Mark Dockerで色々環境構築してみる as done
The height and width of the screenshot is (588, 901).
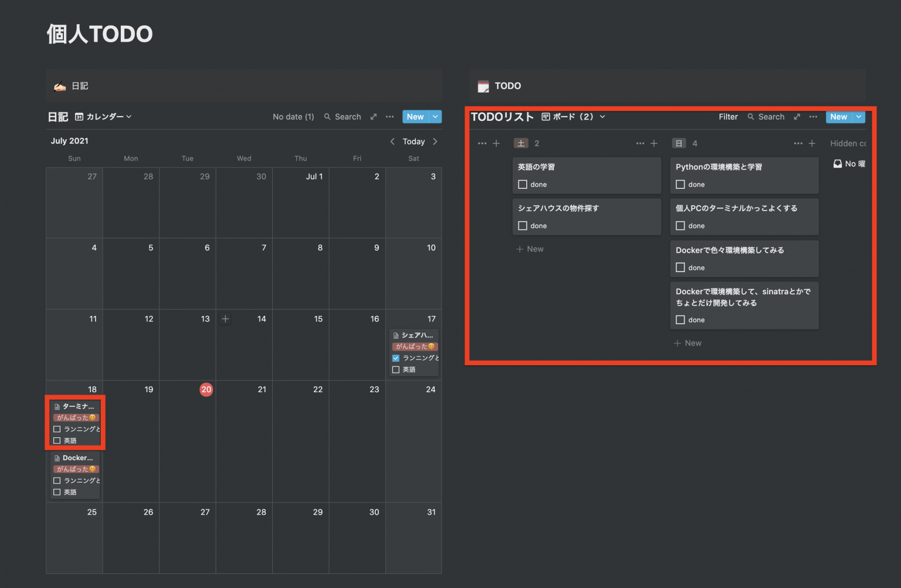pos(680,267)
